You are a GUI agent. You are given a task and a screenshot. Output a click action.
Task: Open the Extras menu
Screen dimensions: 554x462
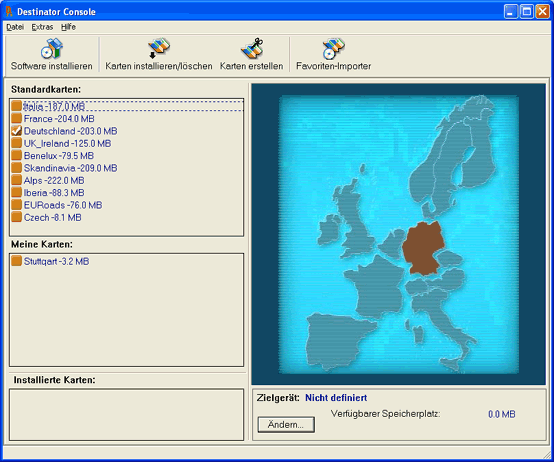click(x=42, y=27)
